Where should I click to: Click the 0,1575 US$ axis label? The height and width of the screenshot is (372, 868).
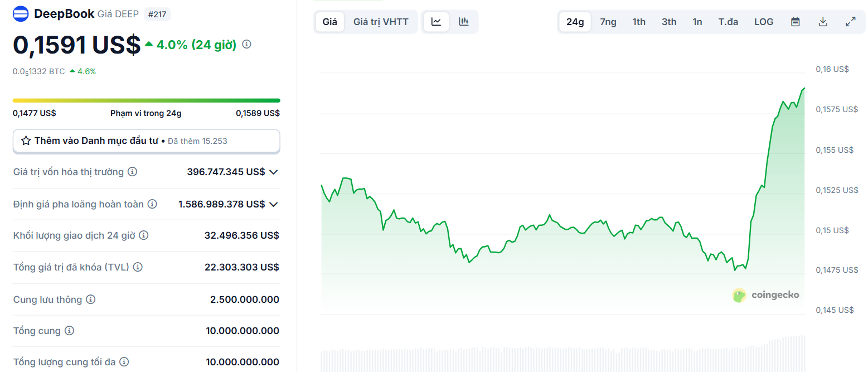point(837,109)
